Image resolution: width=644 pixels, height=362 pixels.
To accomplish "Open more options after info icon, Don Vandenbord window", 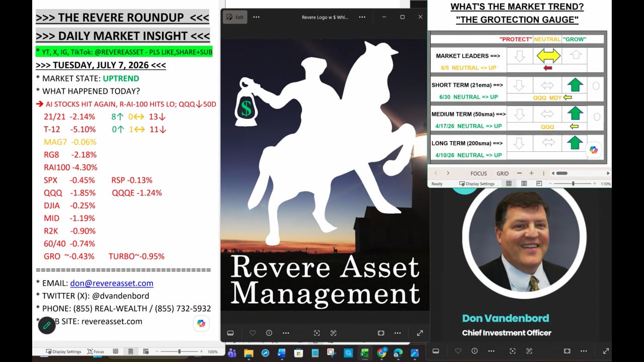I will point(491,351).
